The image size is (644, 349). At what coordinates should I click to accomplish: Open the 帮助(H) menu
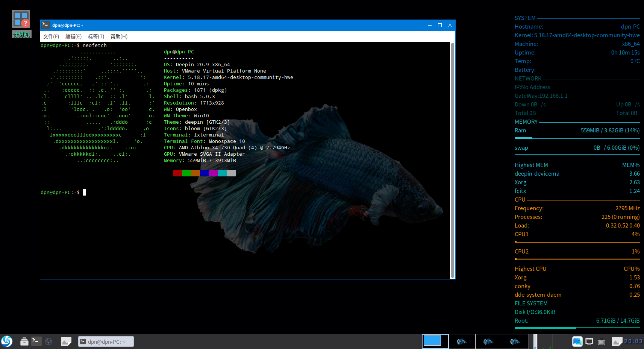pos(119,36)
